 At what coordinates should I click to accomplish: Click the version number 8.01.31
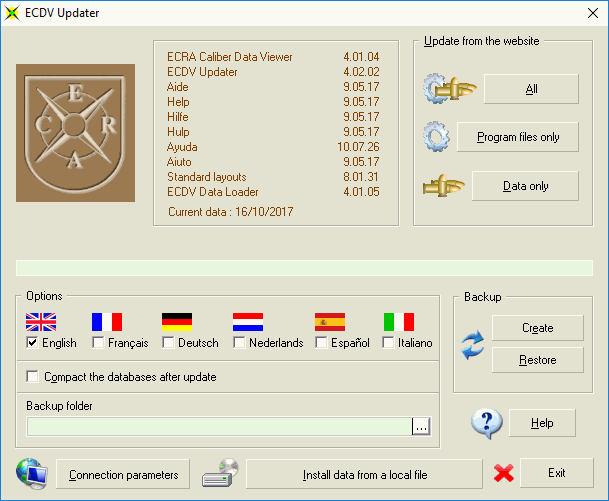[361, 177]
